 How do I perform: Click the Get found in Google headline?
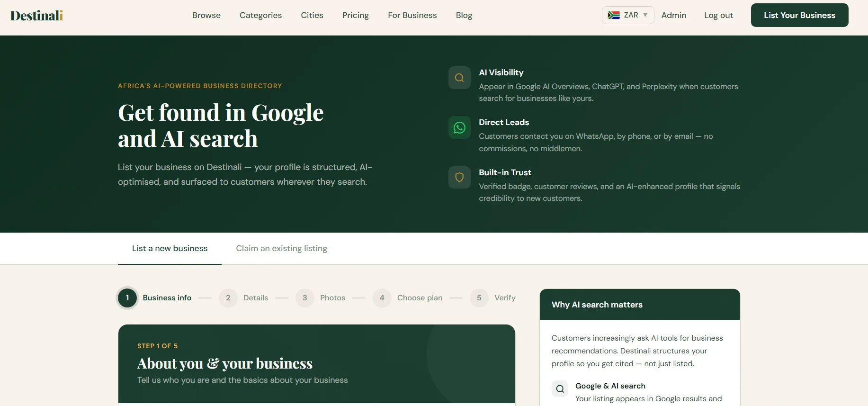point(221,126)
